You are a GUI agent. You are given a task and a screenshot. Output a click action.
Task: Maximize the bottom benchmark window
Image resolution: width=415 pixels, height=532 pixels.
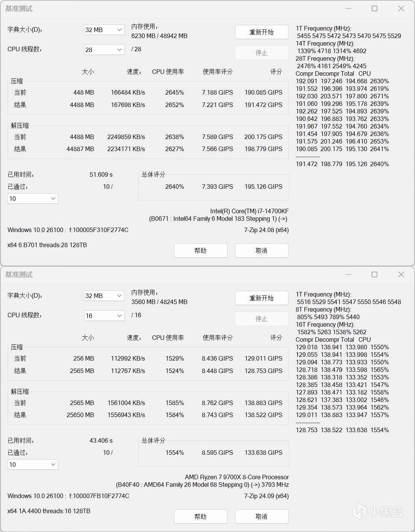click(375, 274)
